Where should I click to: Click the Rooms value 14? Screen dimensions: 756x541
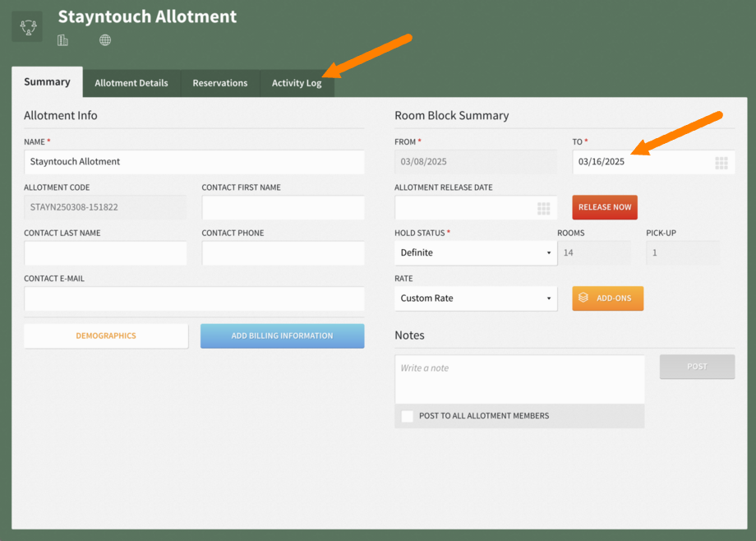tap(594, 253)
